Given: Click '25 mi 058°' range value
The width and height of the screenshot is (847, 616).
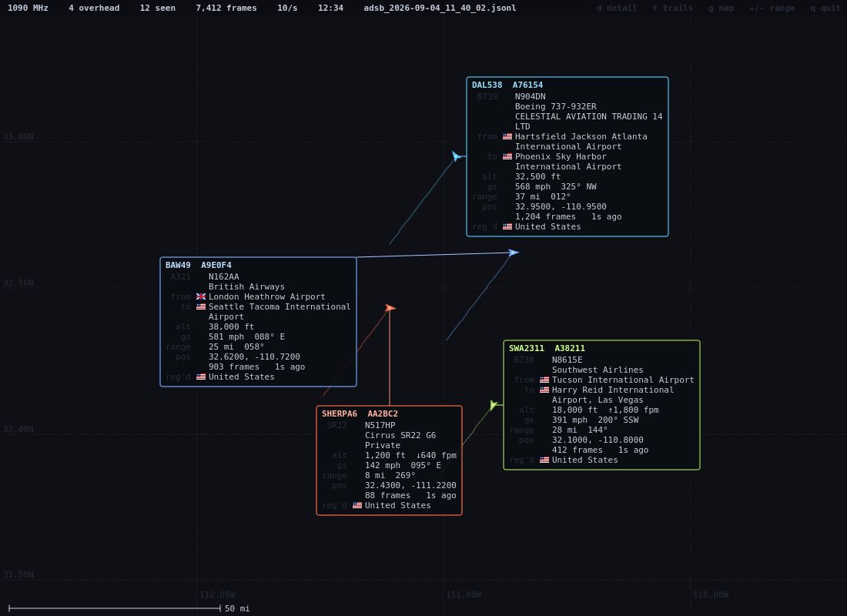Looking at the screenshot, I should pos(236,347).
